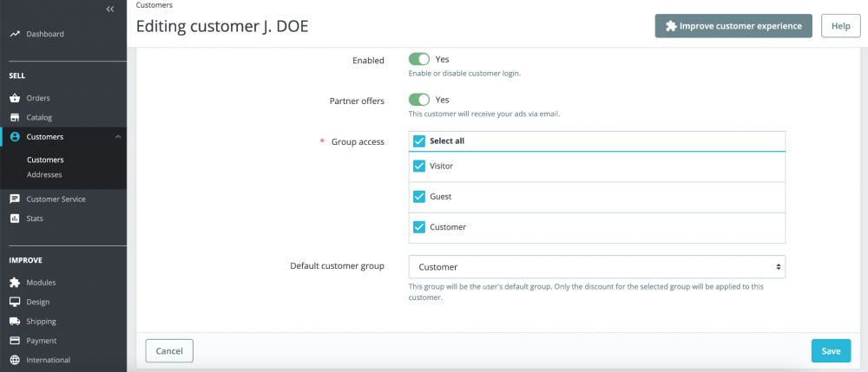This screenshot has width=868, height=372.
Task: Open the Catalog menu item
Action: point(39,118)
